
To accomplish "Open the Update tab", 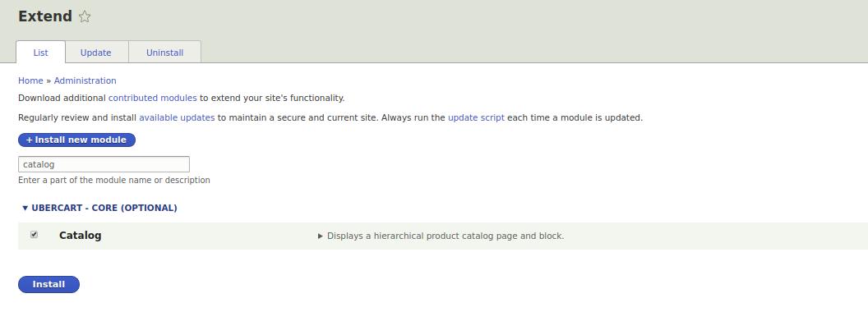I will 96,53.
